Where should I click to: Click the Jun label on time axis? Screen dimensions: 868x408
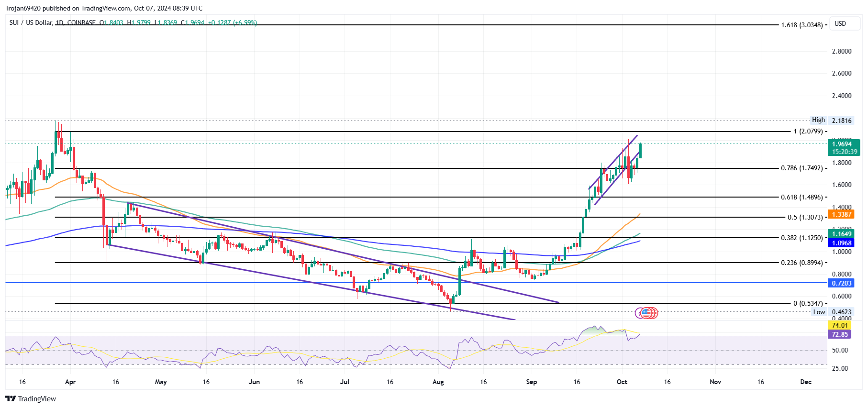[254, 382]
